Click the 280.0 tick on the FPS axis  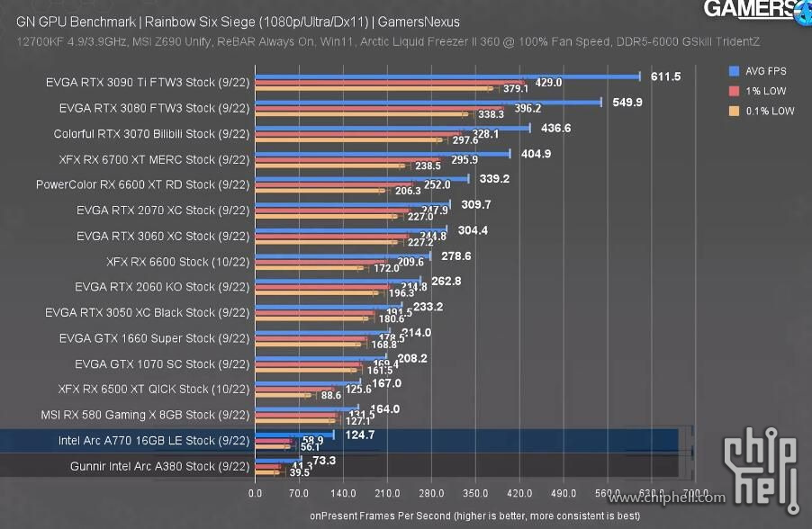431,493
